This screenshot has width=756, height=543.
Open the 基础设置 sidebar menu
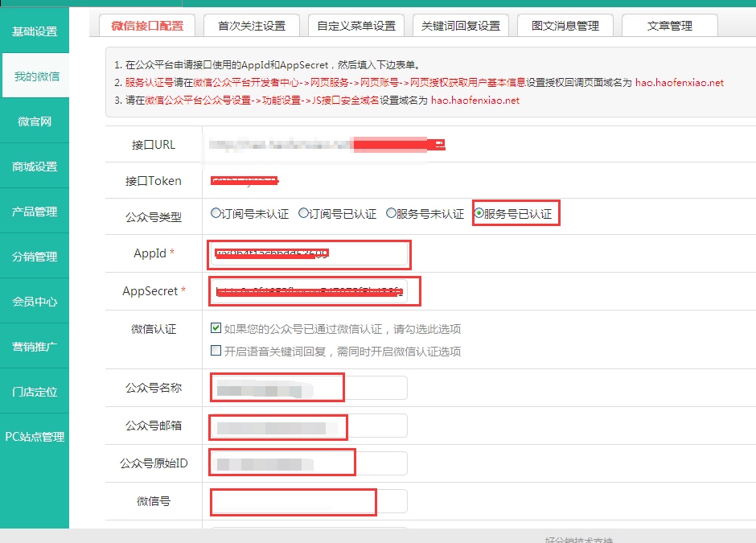pos(35,31)
